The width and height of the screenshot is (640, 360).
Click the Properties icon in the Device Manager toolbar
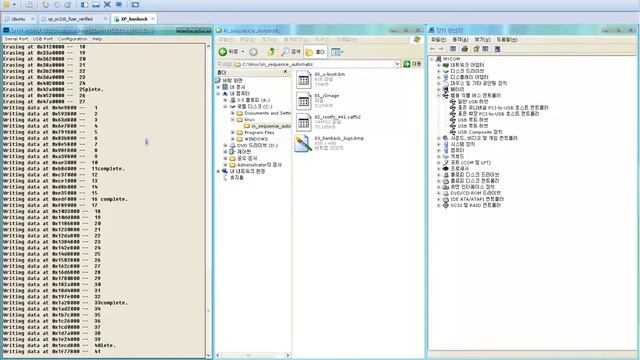pos(476,49)
